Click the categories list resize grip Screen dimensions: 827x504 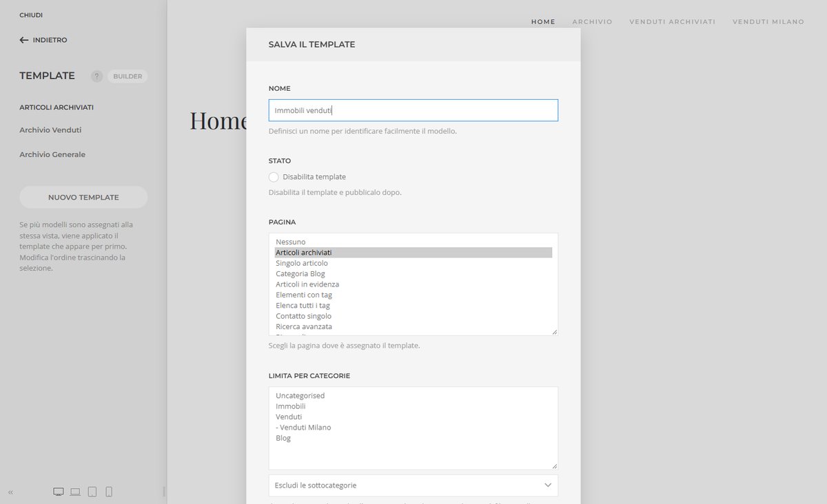pyautogui.click(x=554, y=466)
